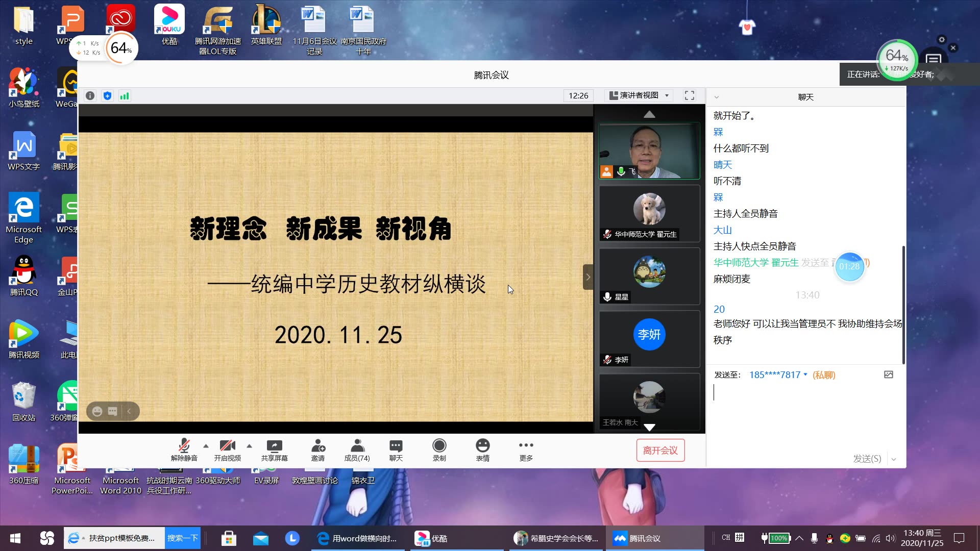Open the Windows Start menu

pos(15,538)
